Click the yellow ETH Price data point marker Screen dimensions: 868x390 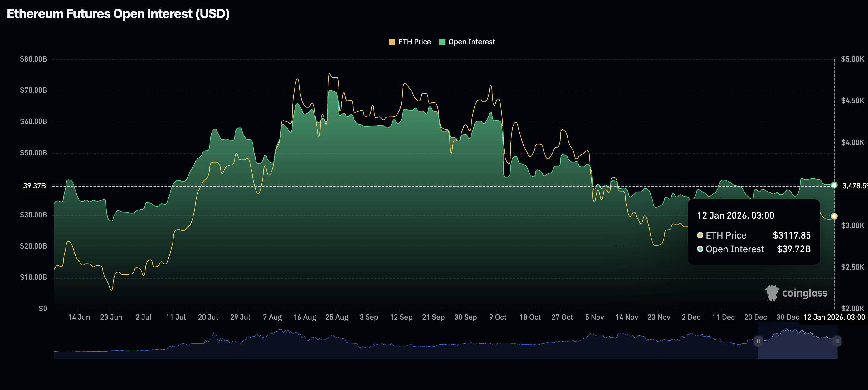click(x=834, y=216)
